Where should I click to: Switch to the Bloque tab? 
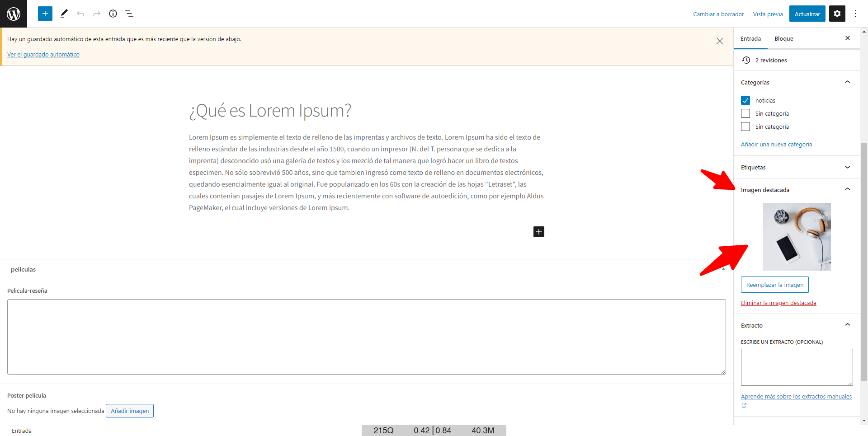(x=784, y=39)
